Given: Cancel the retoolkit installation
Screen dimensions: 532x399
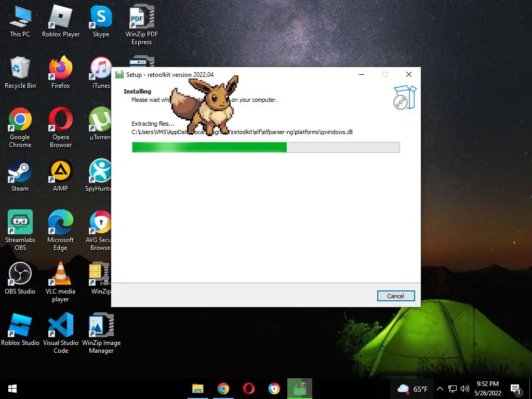Looking at the screenshot, I should point(395,296).
